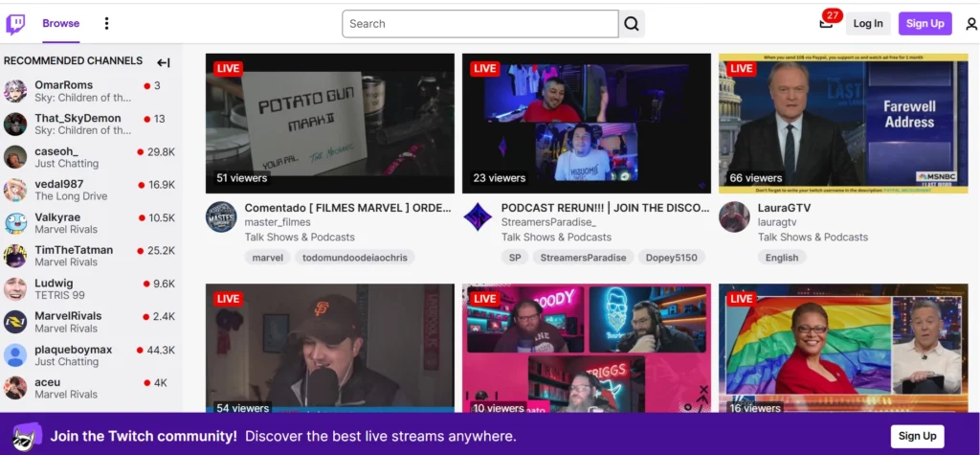This screenshot has height=455, width=980.
Task: Select the Dopey5150 tag
Action: [672, 258]
